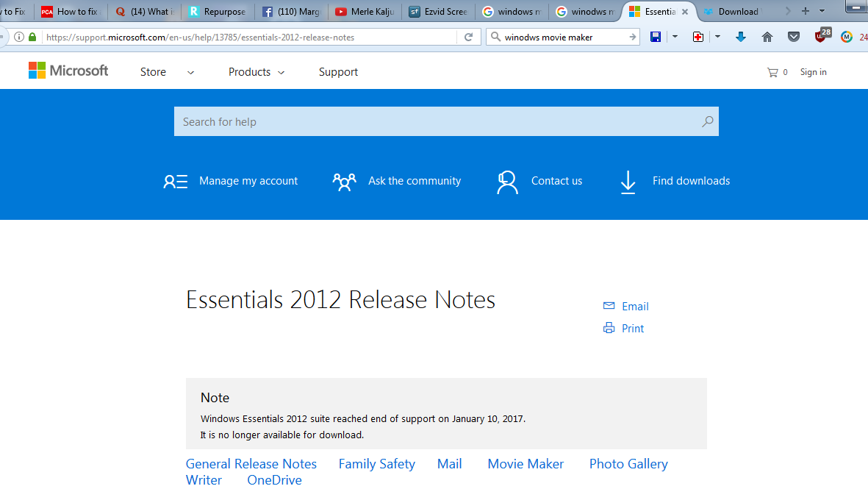Open General Release Notes link
This screenshot has height=500, width=868.
tap(251, 464)
